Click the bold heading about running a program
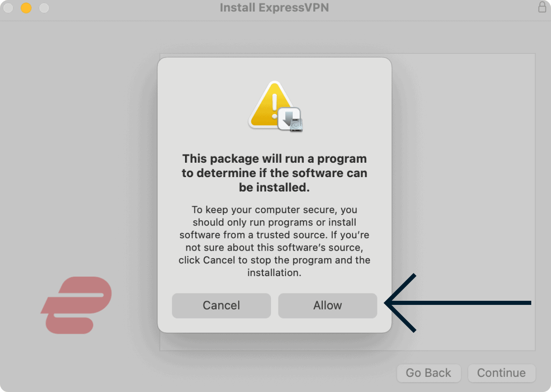The width and height of the screenshot is (551, 392). pyautogui.click(x=274, y=173)
